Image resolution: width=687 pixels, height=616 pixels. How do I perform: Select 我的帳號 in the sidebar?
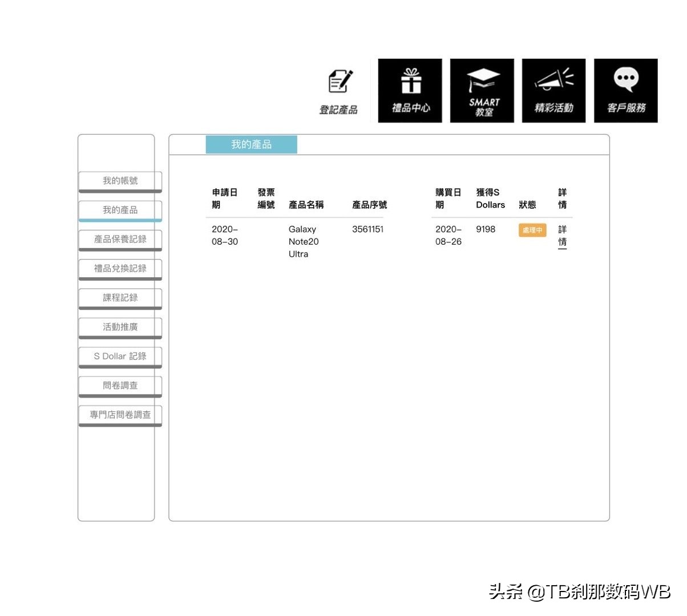click(119, 181)
